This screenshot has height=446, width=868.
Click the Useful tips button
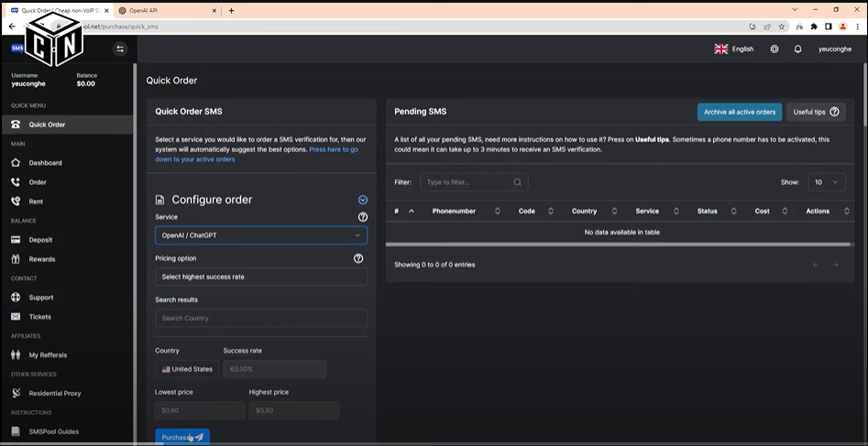click(x=815, y=112)
